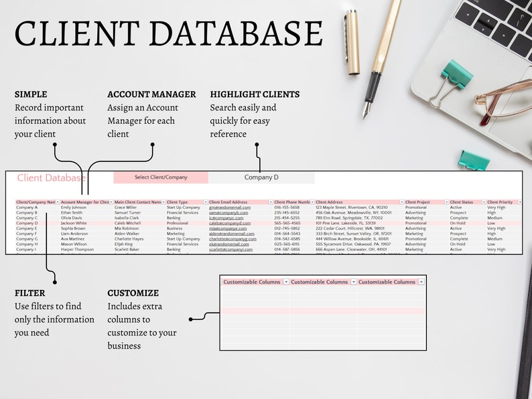Open the Client Project filter dropdown
The width and height of the screenshot is (532, 399).
(x=447, y=202)
